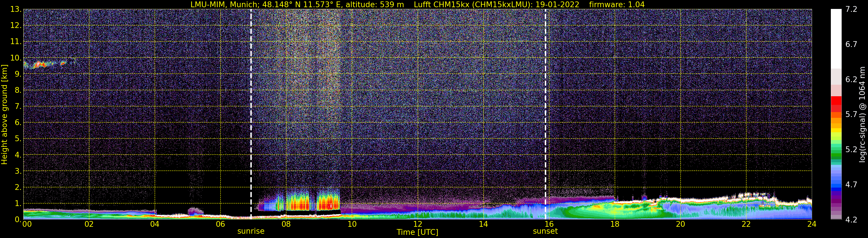Click time-axis tick label '20'

[x=680, y=224]
